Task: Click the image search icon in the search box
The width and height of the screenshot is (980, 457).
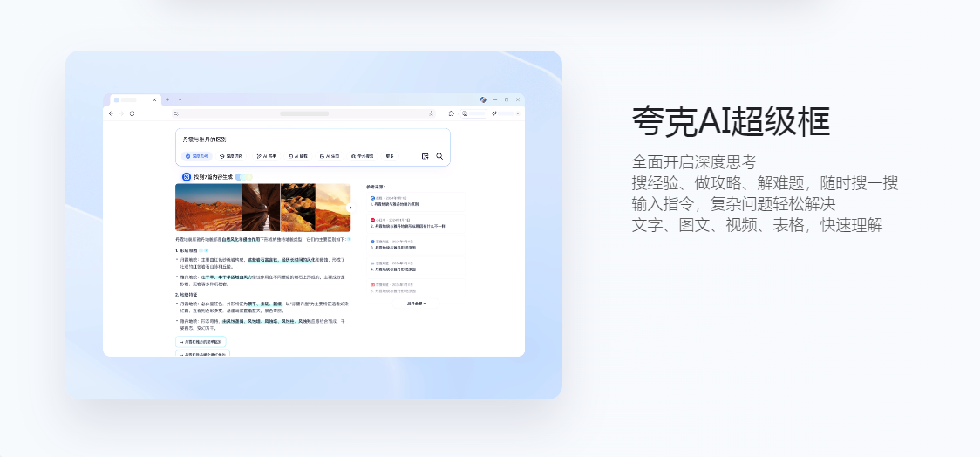Action: [425, 156]
